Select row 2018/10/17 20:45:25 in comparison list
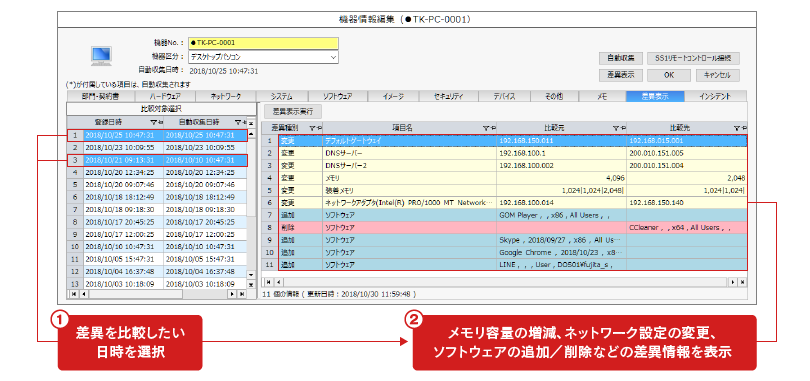The image size is (810, 381). pos(157,222)
